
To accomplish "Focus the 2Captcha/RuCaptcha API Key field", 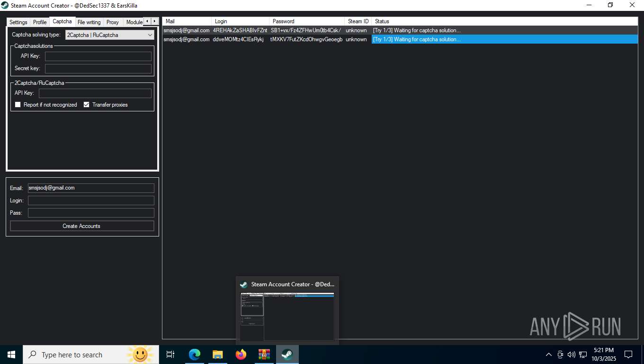I will [95, 93].
